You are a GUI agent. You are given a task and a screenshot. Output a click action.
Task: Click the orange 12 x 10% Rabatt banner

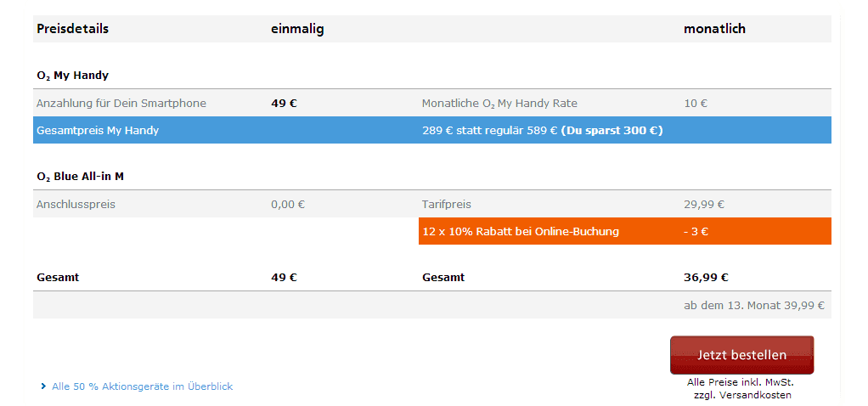pyautogui.click(x=625, y=231)
